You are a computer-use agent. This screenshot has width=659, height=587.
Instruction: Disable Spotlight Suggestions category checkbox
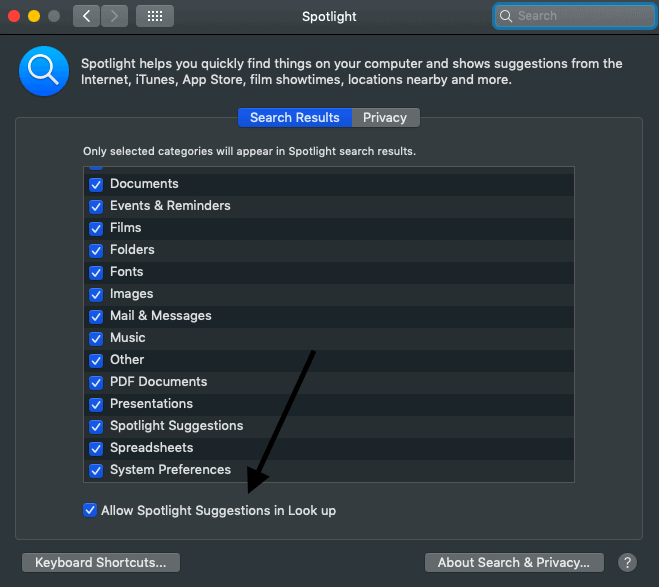pyautogui.click(x=96, y=426)
